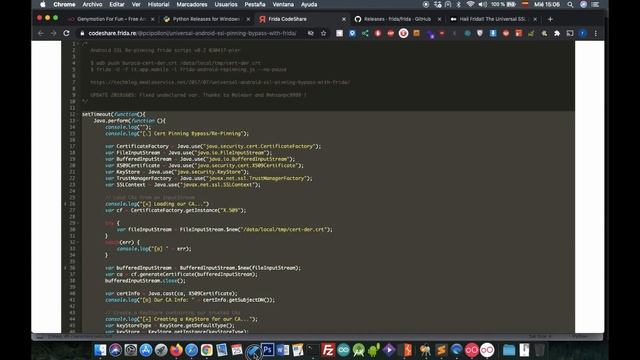Open the Chrome profile avatar
Screen dimensions: 640x360
(583, 33)
